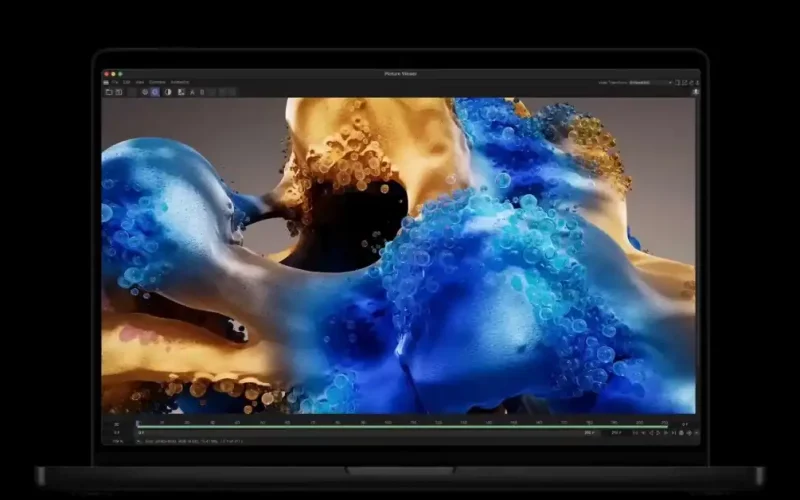Click the second 250 F frame field
The image size is (800, 500).
click(x=616, y=433)
